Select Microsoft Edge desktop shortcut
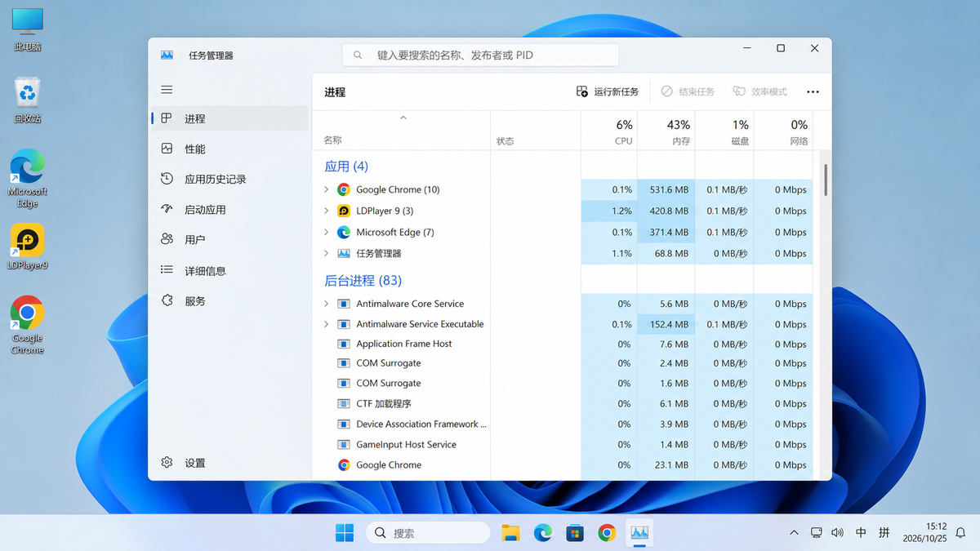 click(27, 178)
